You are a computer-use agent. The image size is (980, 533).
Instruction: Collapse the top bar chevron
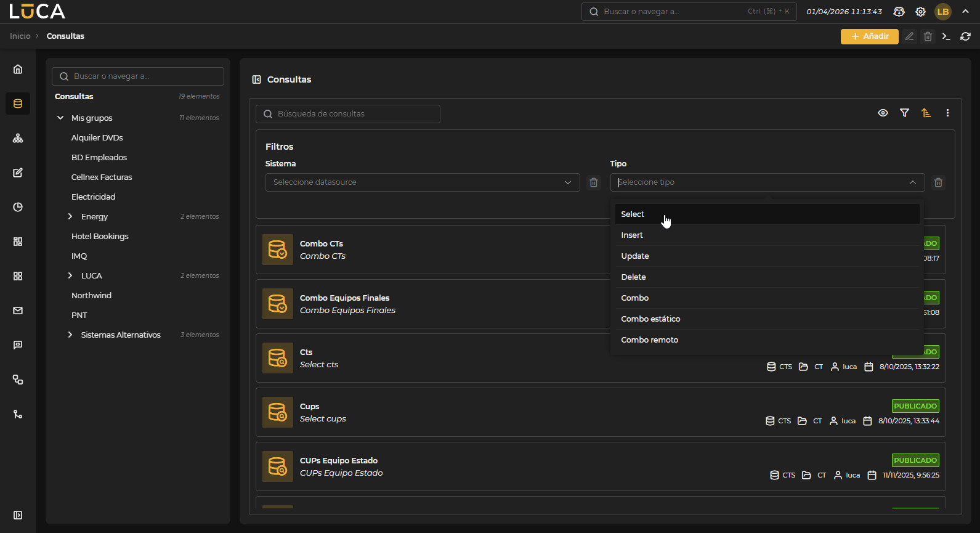[x=965, y=12]
